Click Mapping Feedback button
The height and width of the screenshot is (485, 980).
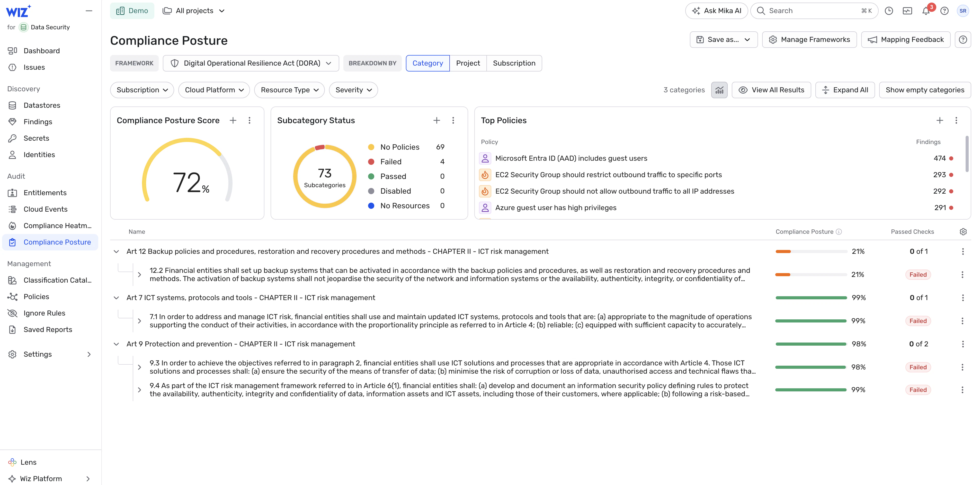point(905,40)
